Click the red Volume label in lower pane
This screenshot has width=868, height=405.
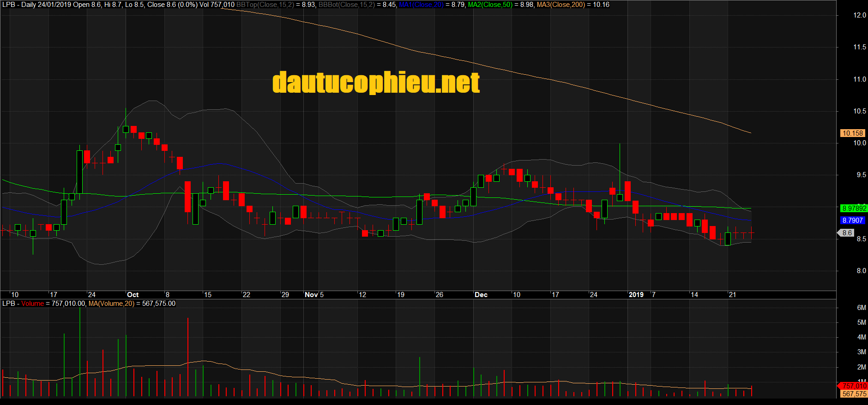pos(32,304)
